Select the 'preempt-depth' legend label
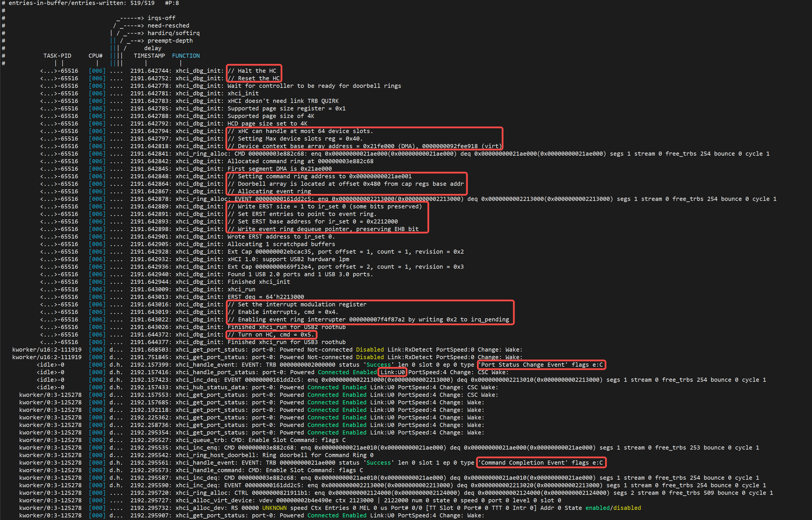Image resolution: width=812 pixels, height=520 pixels. coord(170,41)
